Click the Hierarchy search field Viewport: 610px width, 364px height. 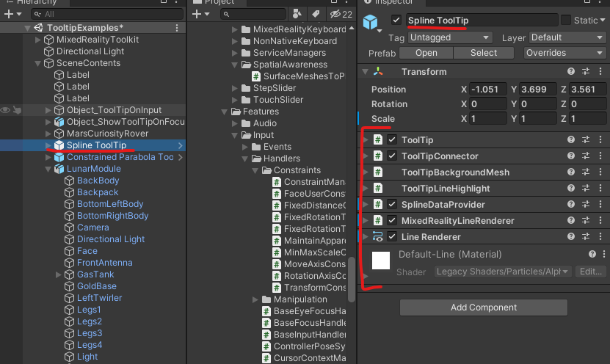107,14
